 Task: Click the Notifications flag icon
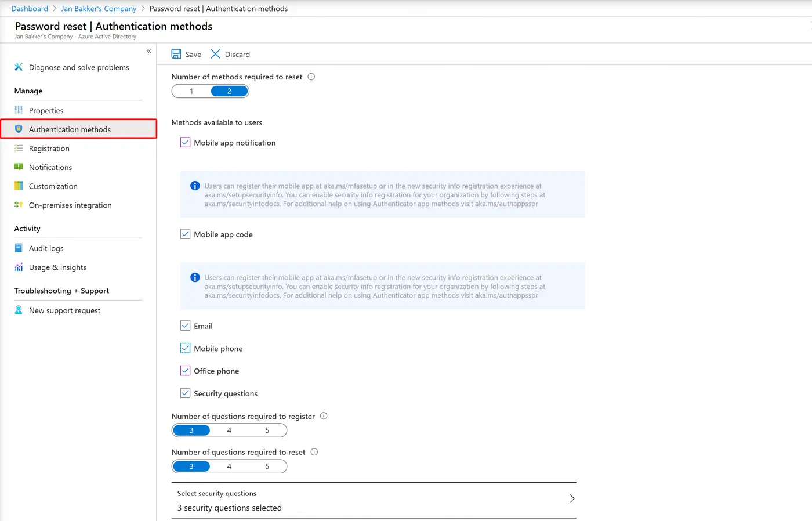(19, 167)
